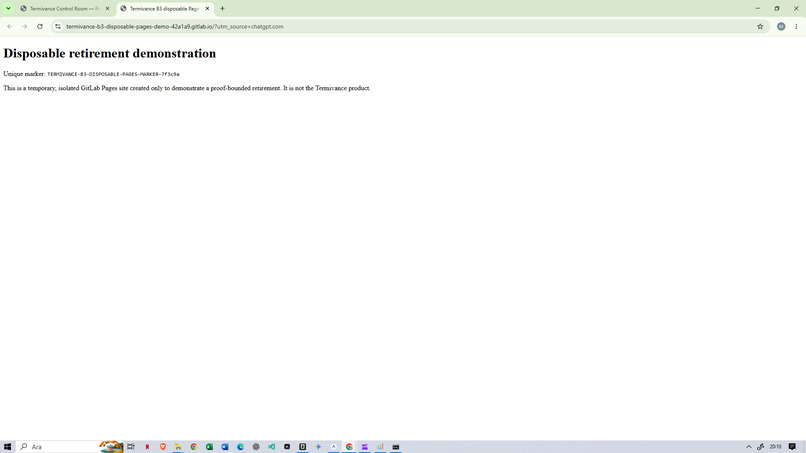
Task: Click the temporary GitLab Pages site paragraph
Action: [187, 88]
